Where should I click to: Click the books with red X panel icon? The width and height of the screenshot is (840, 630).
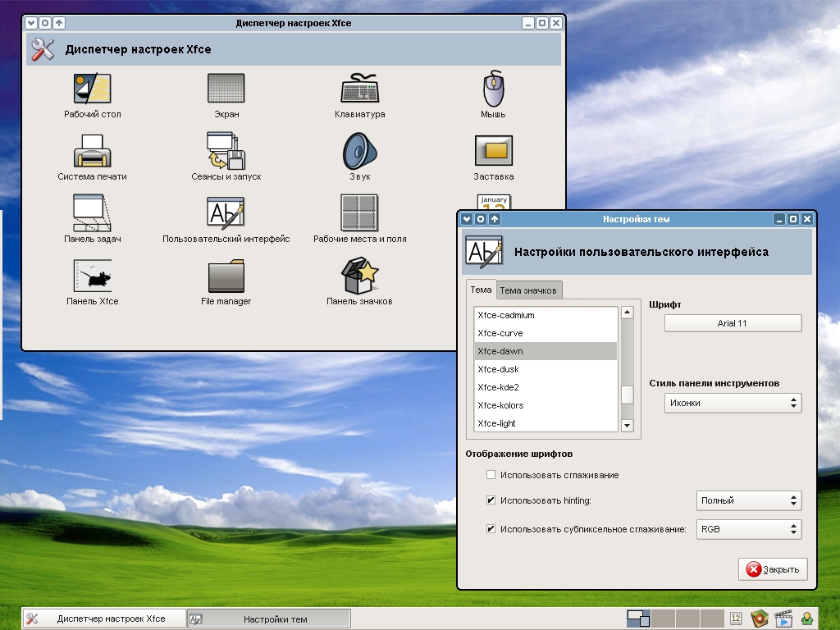point(759,619)
